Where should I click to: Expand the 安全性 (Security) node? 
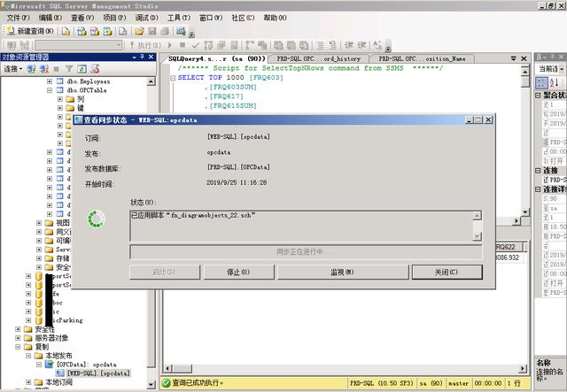point(19,329)
